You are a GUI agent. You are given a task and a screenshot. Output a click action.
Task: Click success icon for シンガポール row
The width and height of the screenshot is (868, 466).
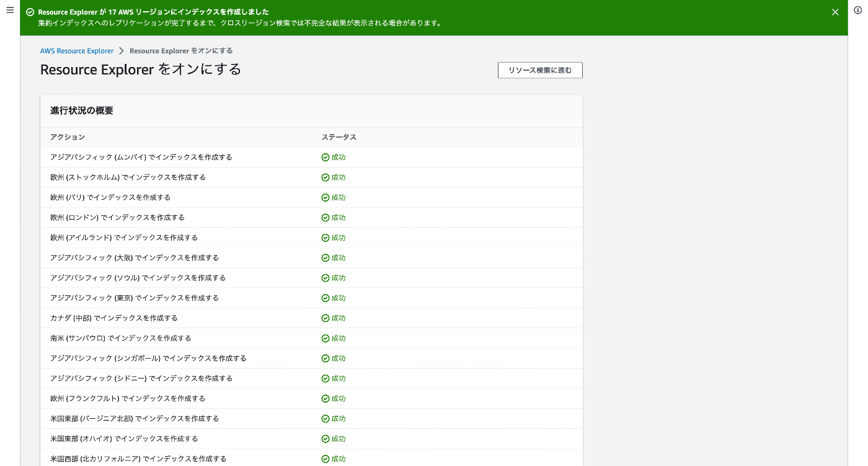[x=325, y=358]
